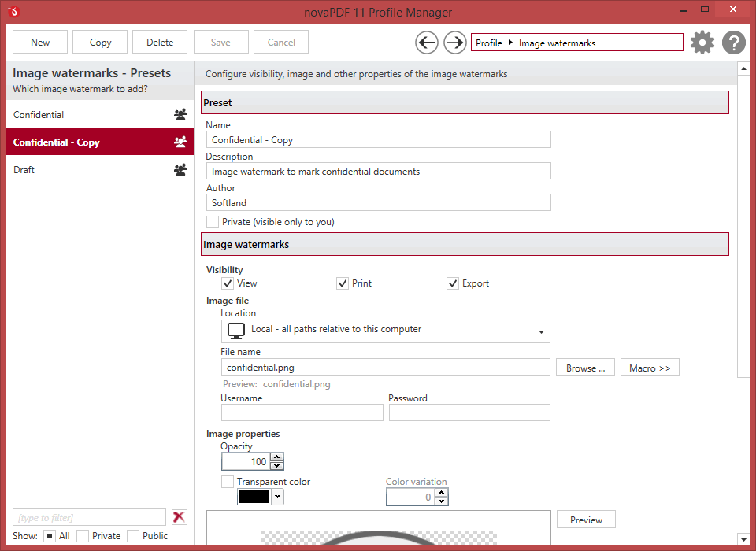Image resolution: width=756 pixels, height=551 pixels.
Task: Maximize the Profile Manager window
Action: pyautogui.click(x=705, y=9)
